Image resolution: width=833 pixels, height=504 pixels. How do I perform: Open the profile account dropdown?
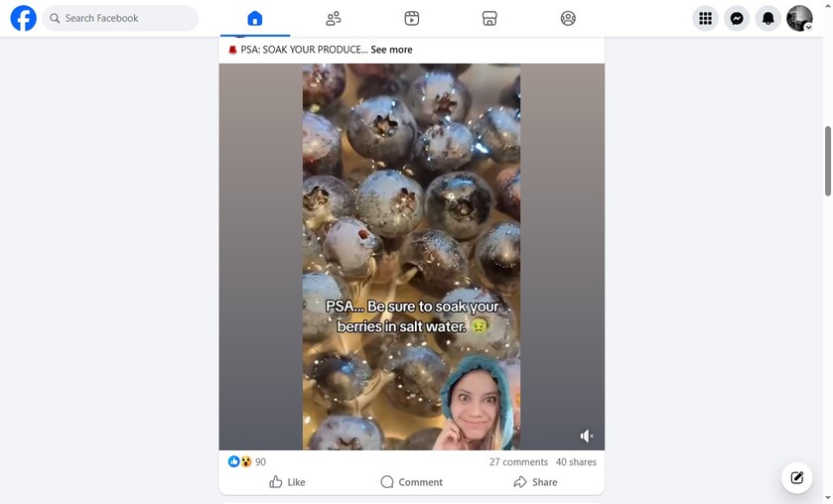click(799, 19)
